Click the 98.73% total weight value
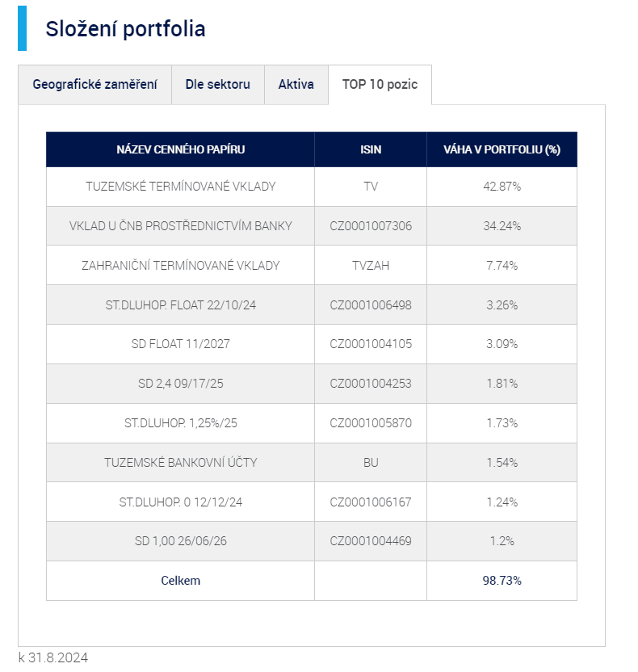Screen dimensions: 638x672 (x=502, y=581)
